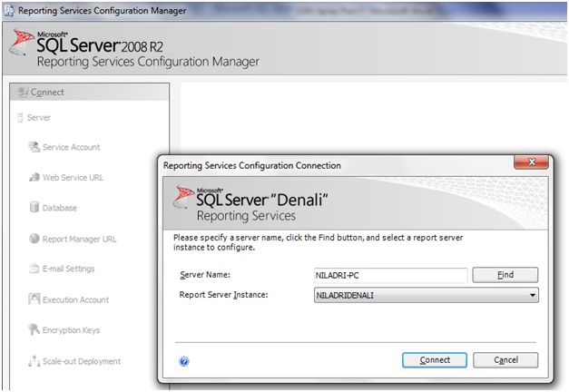This screenshot has width=569, height=392.
Task: Click the 'Server Name:' label
Action: pos(205,275)
